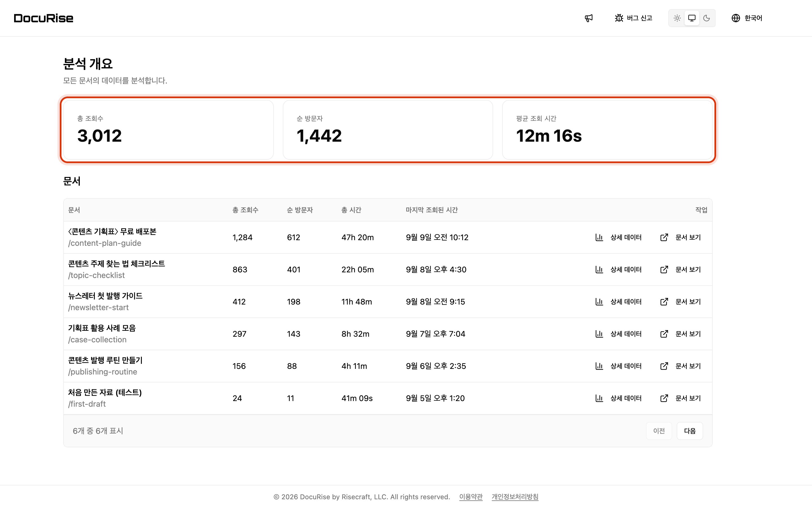Viewport: 812px width, 508px height.
Task: Click the 47h 20m total time cell
Action: pos(357,238)
